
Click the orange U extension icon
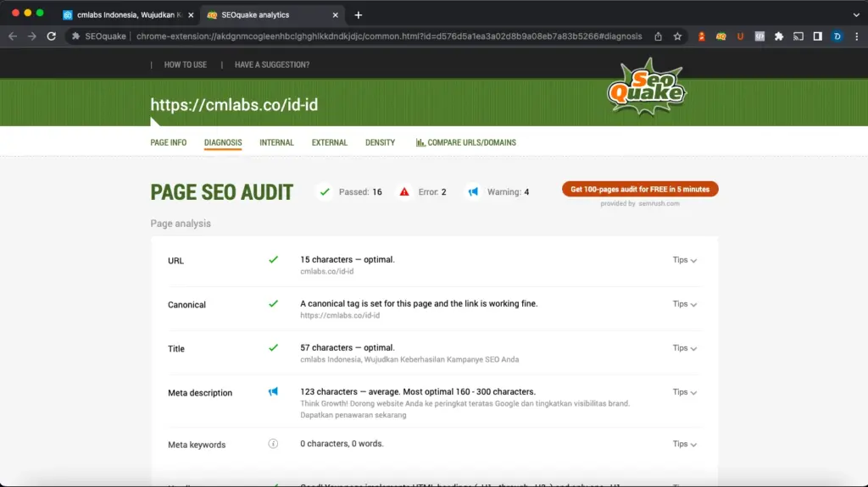(x=740, y=36)
